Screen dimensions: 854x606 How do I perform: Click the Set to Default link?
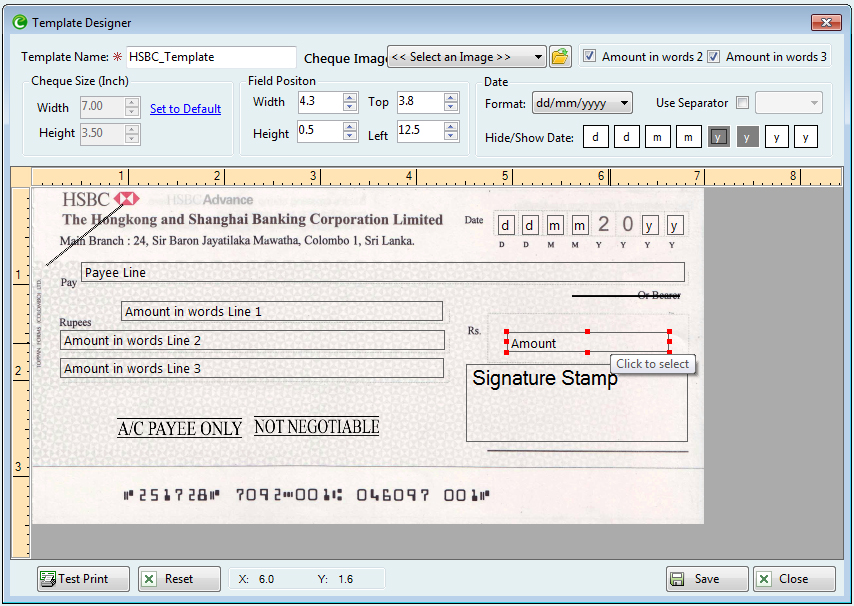click(185, 108)
